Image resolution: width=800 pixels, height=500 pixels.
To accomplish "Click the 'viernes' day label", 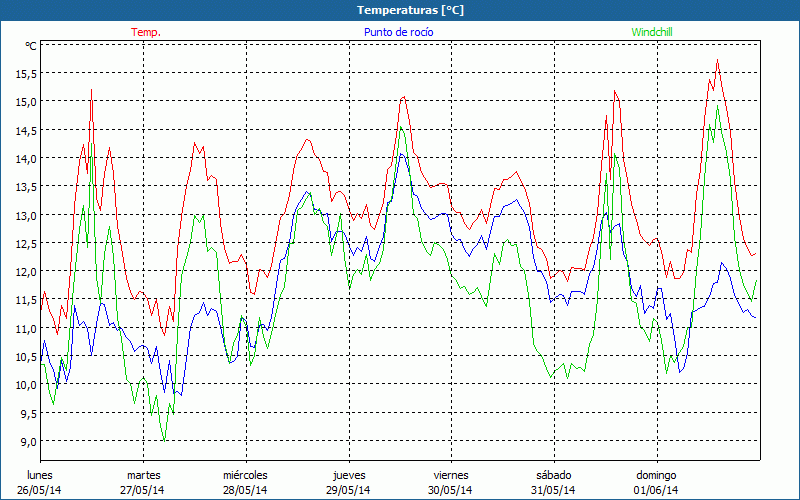I will point(451,475).
